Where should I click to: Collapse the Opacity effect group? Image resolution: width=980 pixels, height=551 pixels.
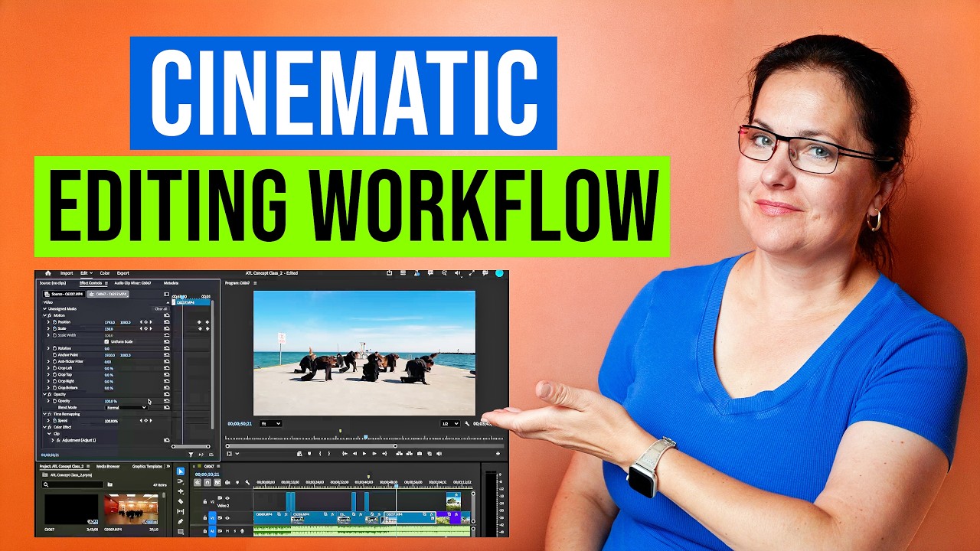(x=44, y=394)
